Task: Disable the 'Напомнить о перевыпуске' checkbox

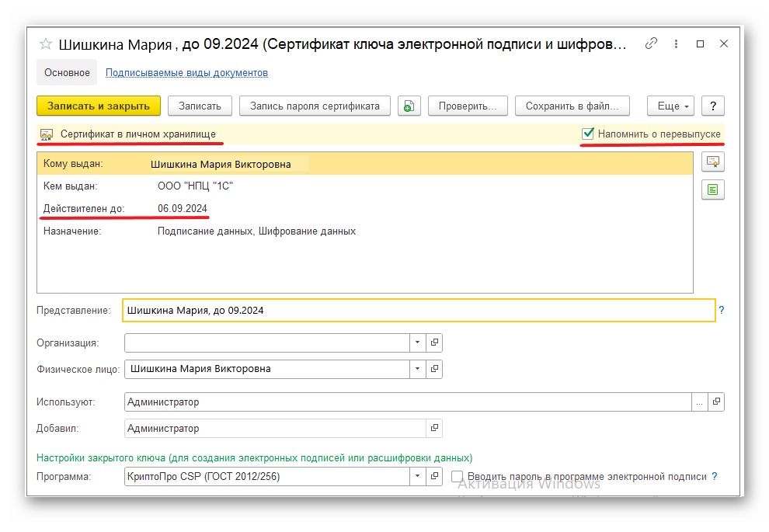Action: tap(587, 134)
